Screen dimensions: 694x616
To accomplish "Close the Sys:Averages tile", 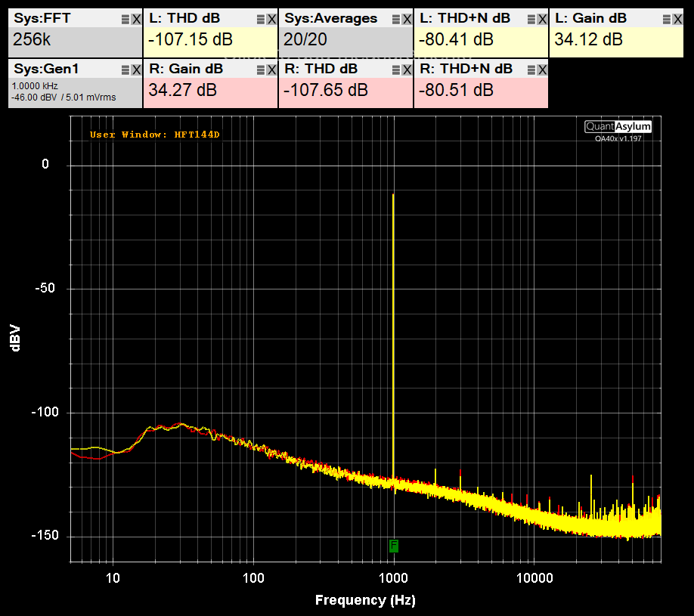I will 407,20.
